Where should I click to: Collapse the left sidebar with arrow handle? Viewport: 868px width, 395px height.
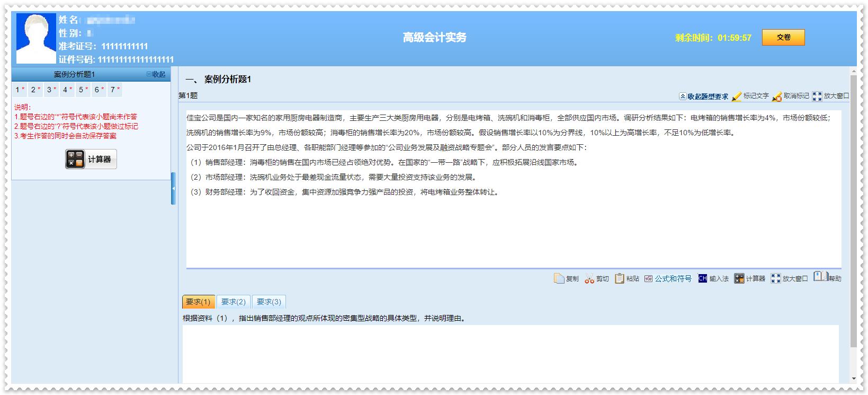pyautogui.click(x=173, y=188)
